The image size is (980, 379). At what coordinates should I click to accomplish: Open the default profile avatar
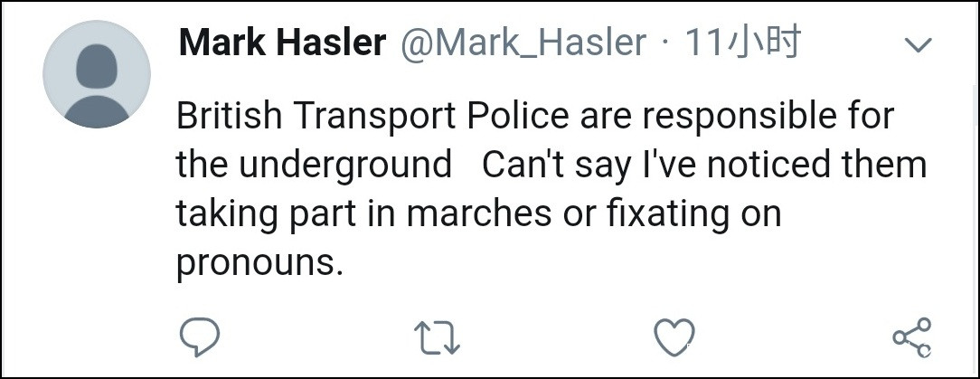point(97,74)
